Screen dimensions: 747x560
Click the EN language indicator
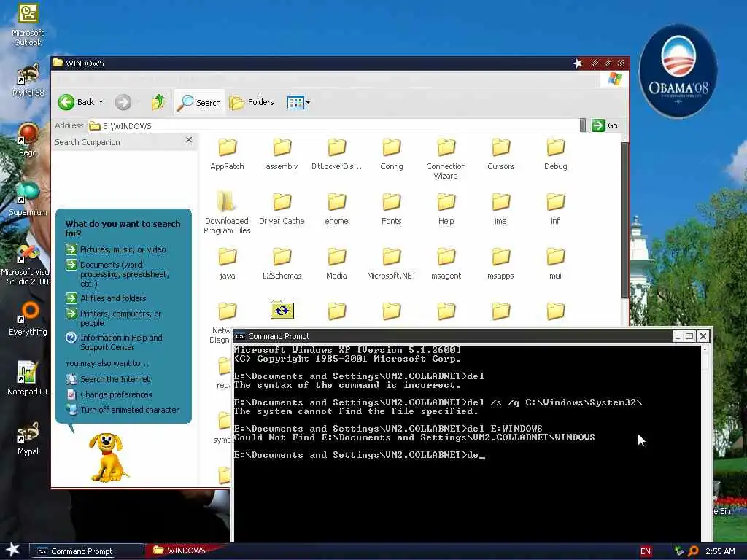[x=646, y=551]
